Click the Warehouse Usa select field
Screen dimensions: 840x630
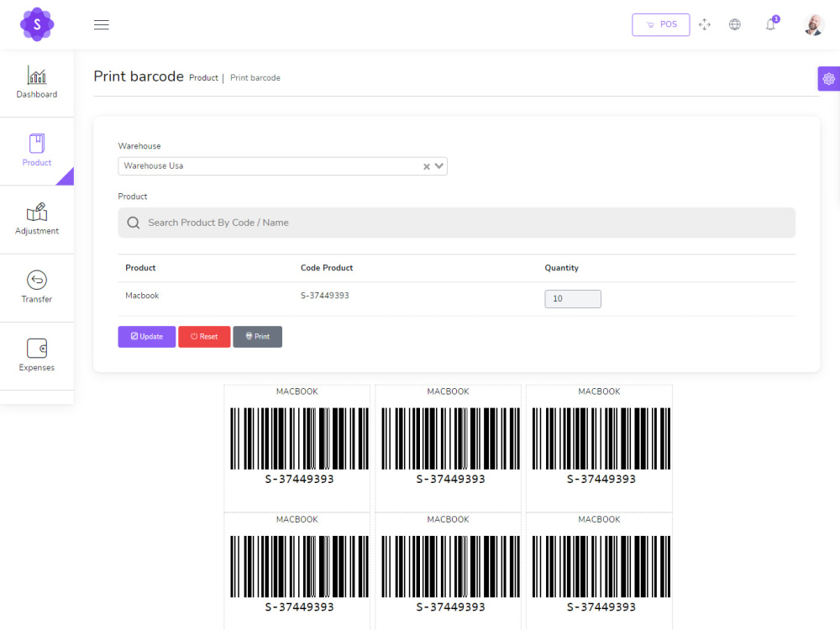pos(282,166)
